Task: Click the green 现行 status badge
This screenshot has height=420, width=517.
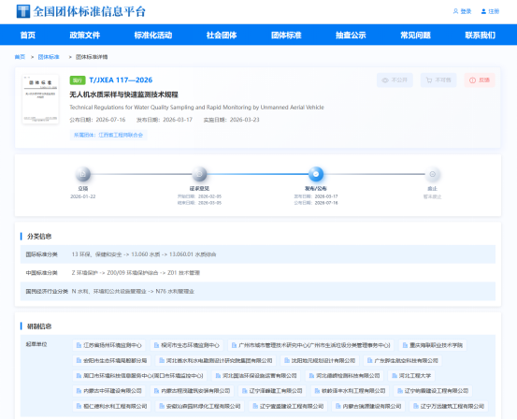Action: coord(78,80)
